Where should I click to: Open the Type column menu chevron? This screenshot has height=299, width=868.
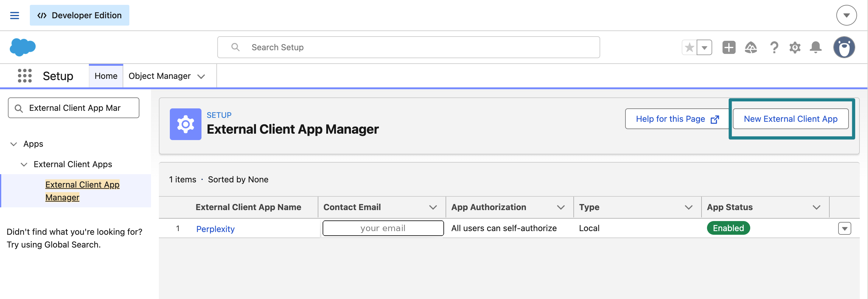click(688, 207)
